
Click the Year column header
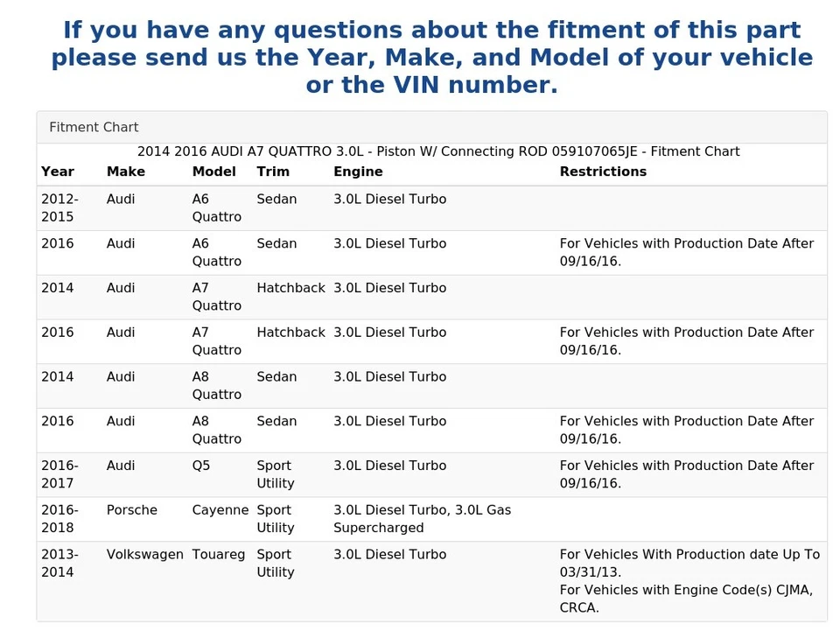(x=58, y=172)
